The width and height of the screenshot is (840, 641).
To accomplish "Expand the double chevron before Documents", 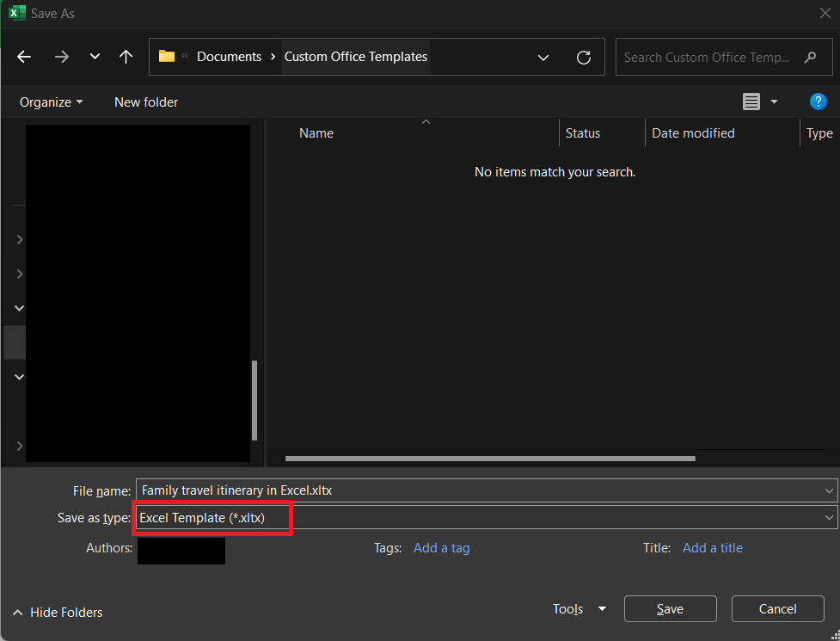I will pos(186,55).
